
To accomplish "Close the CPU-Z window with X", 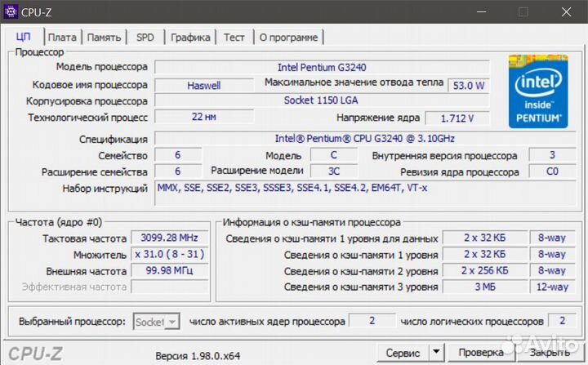I will (566, 12).
